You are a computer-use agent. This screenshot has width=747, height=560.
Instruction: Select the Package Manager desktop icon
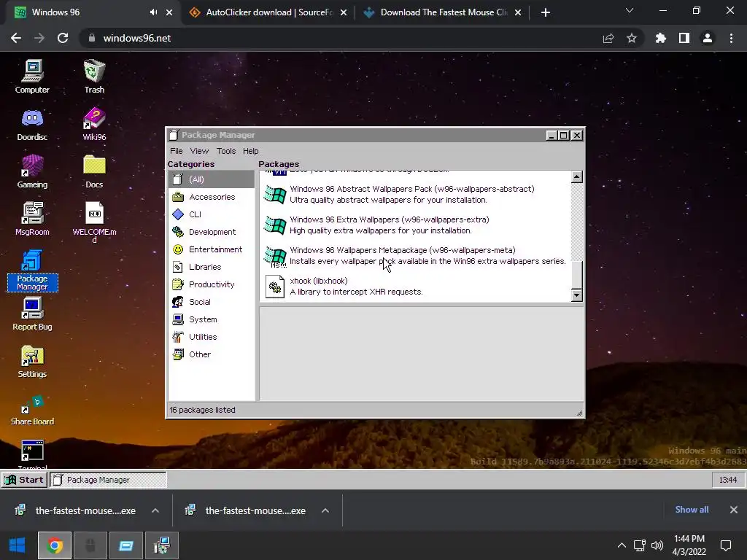32,270
